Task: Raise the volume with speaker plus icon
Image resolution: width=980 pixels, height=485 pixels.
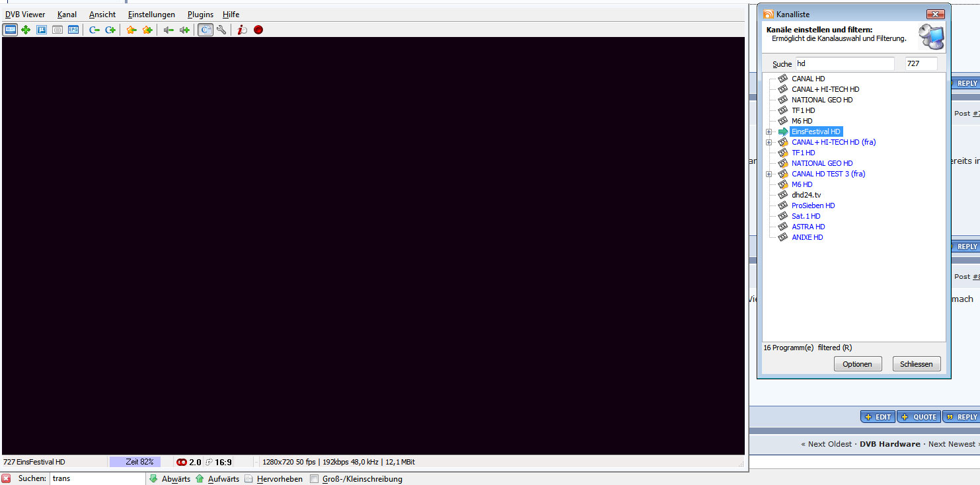Action: 184,30
